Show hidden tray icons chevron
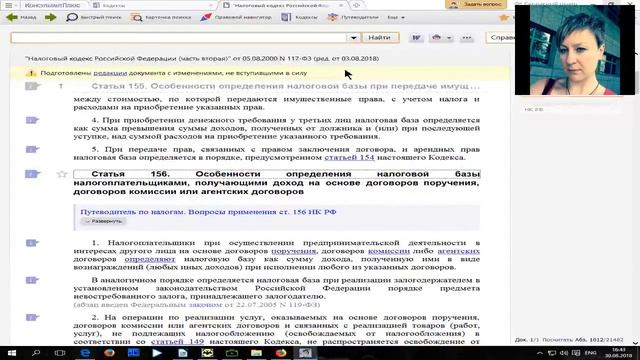Screen dimensions: 640x360 coord(540,353)
